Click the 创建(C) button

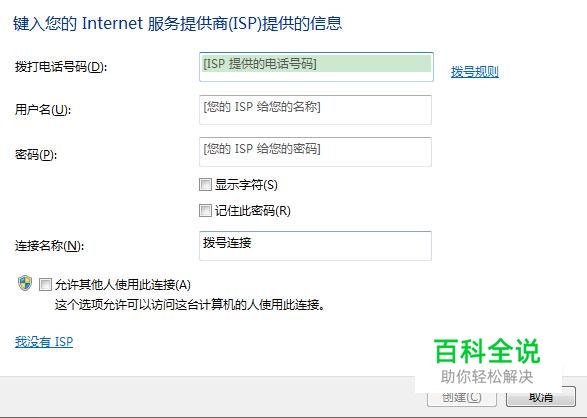pyautogui.click(x=462, y=397)
